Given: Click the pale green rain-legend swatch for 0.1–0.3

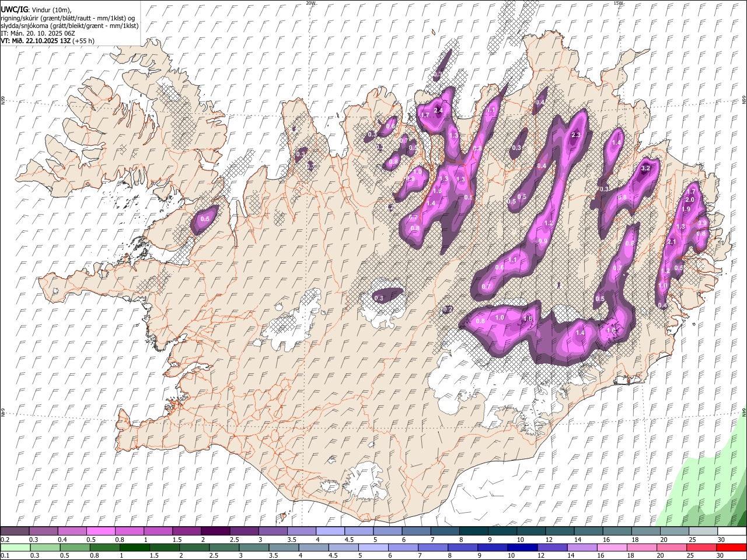Looking at the screenshot, I should [15, 548].
